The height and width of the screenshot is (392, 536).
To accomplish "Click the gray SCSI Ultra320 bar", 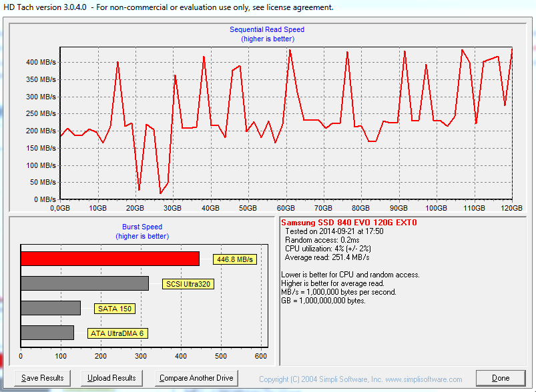I will click(x=85, y=283).
